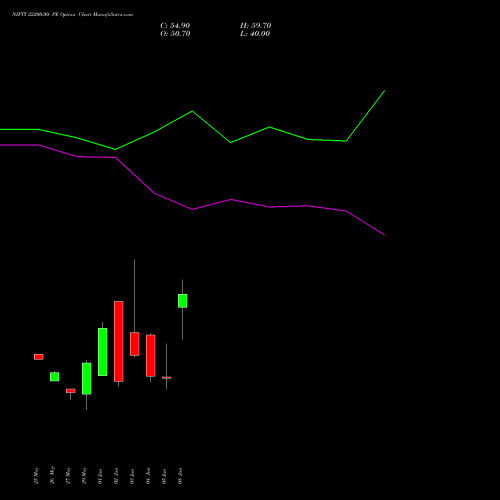500x500 pixels.
Task: Click the '03 Jun' date axis label
Action: [x=132, y=476]
